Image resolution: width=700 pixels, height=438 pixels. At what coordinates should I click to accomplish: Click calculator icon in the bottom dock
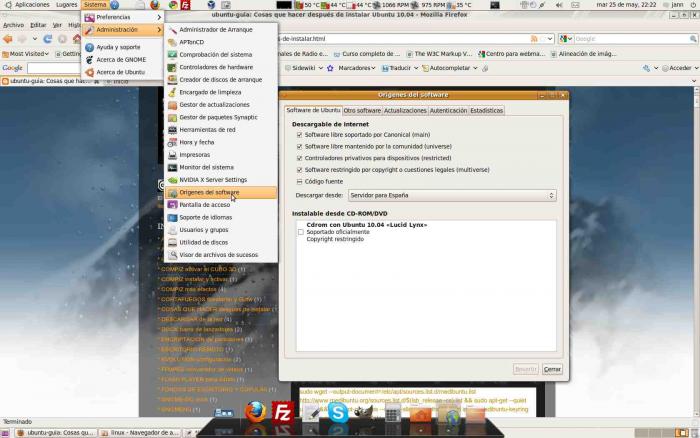[392, 413]
